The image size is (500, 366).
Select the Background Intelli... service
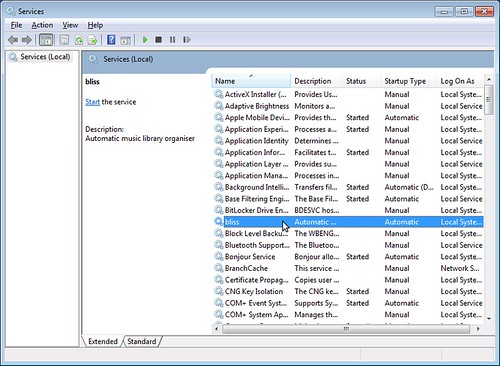[348, 187]
